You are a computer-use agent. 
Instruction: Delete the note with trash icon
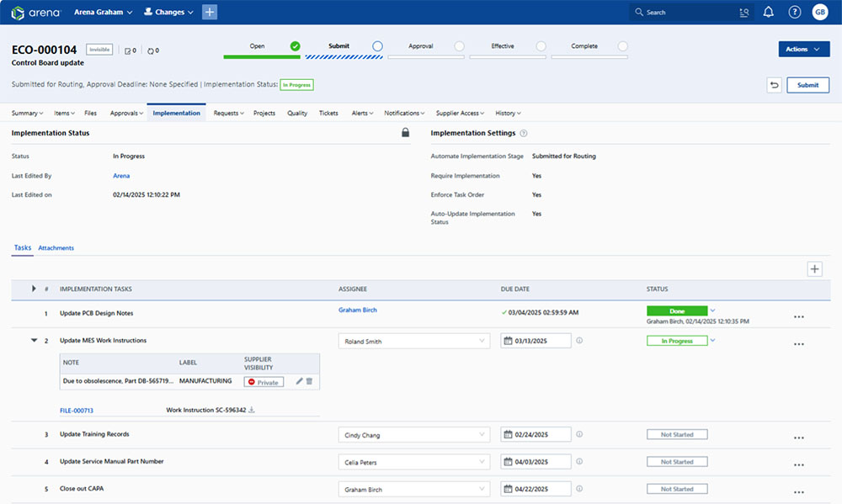(x=309, y=382)
